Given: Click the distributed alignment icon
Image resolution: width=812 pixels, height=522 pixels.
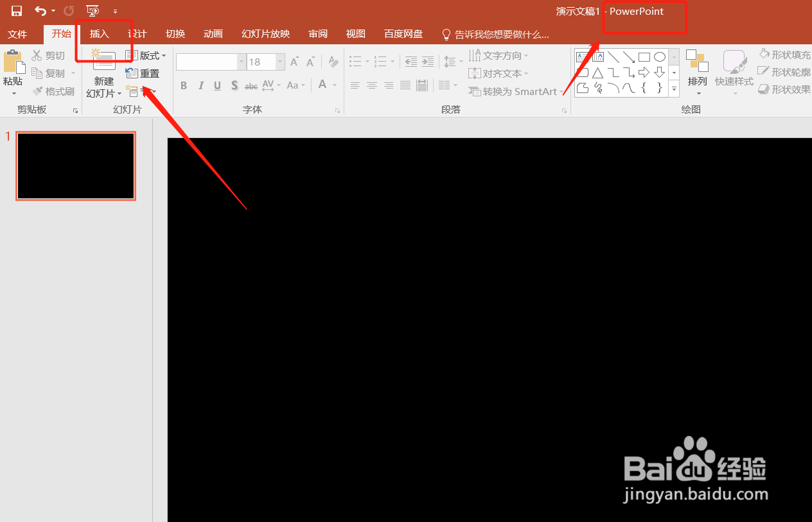Looking at the screenshot, I should (422, 85).
